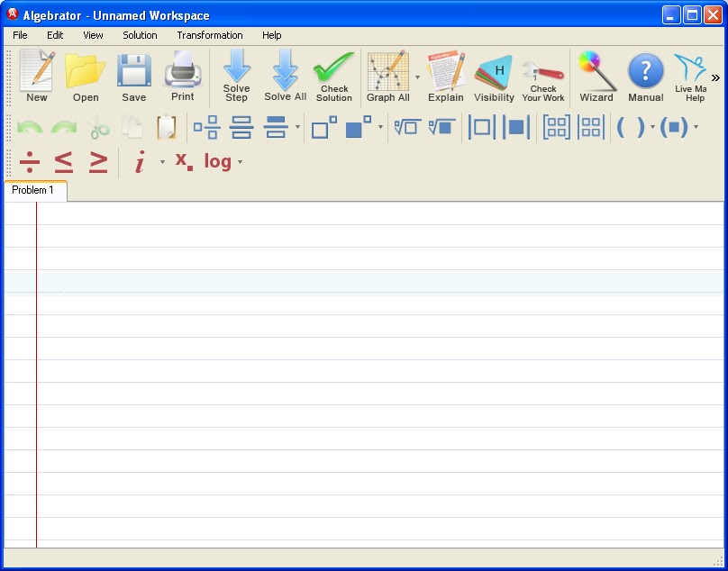The height and width of the screenshot is (571, 728).
Task: Insert empty absolute value template
Action: coord(481,127)
